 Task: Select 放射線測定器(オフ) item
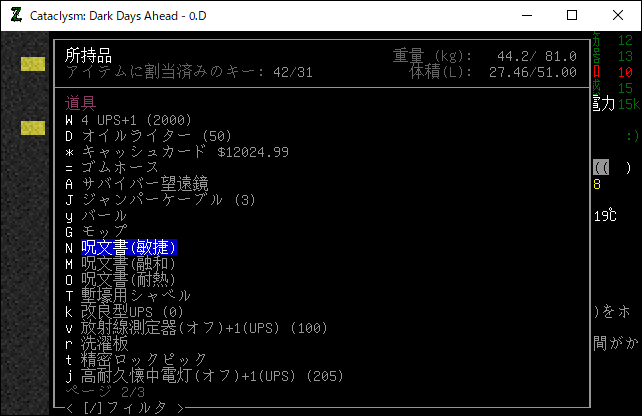(190, 327)
